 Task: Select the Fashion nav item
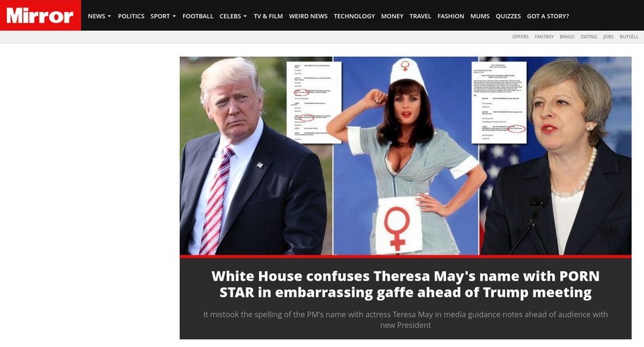click(x=451, y=16)
